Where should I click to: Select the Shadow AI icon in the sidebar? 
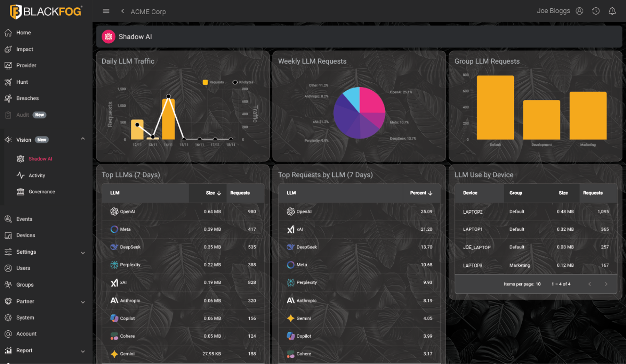pyautogui.click(x=21, y=159)
